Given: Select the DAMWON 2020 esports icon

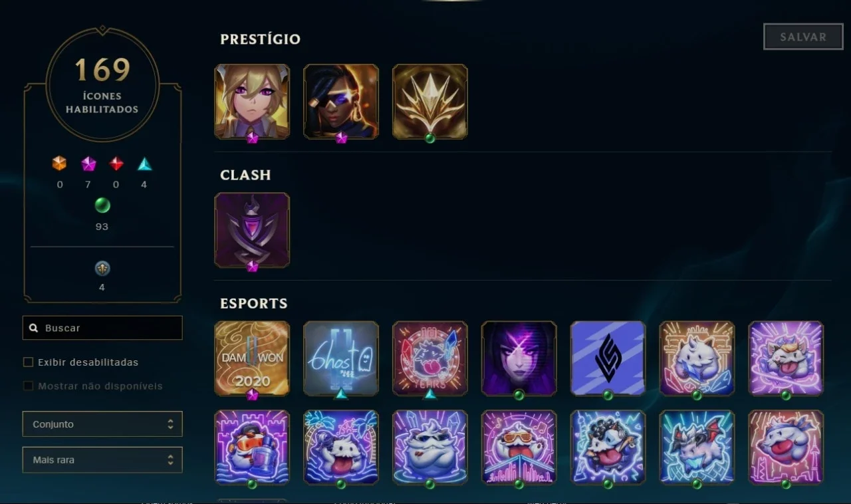Looking at the screenshot, I should [x=252, y=359].
